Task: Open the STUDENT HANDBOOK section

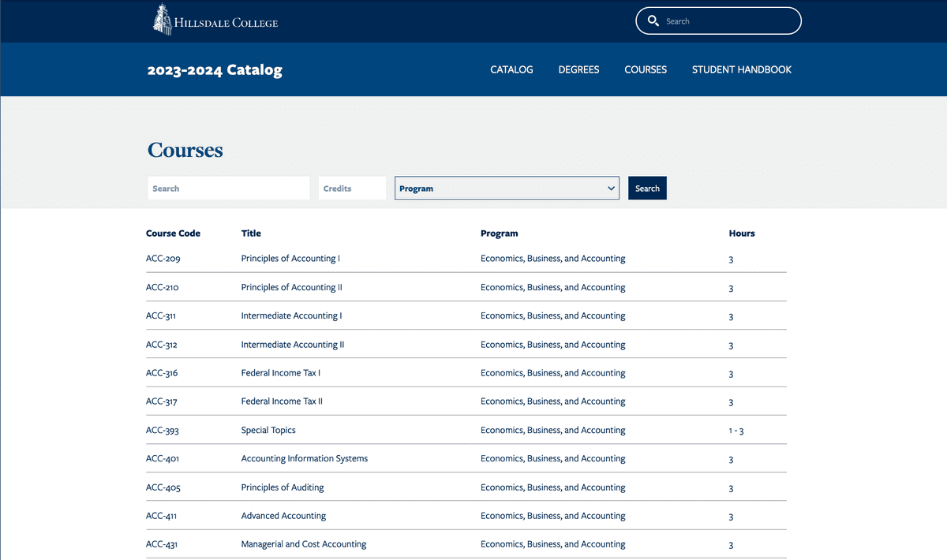Action: coord(741,69)
